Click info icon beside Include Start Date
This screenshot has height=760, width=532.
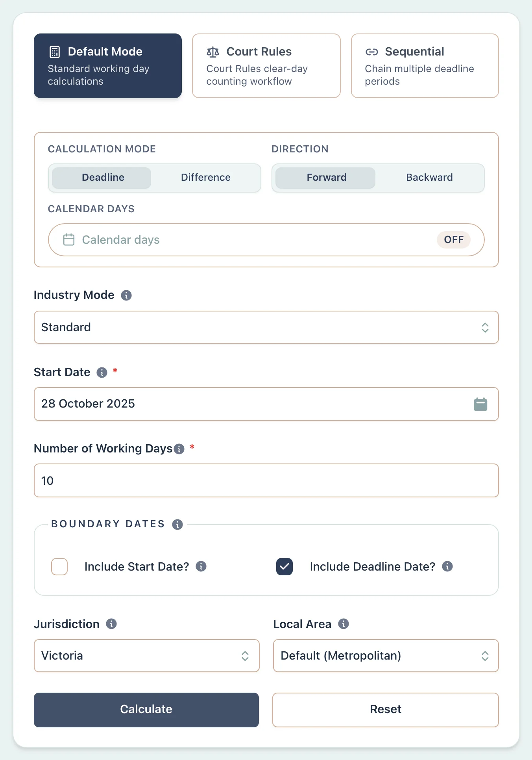tap(201, 566)
